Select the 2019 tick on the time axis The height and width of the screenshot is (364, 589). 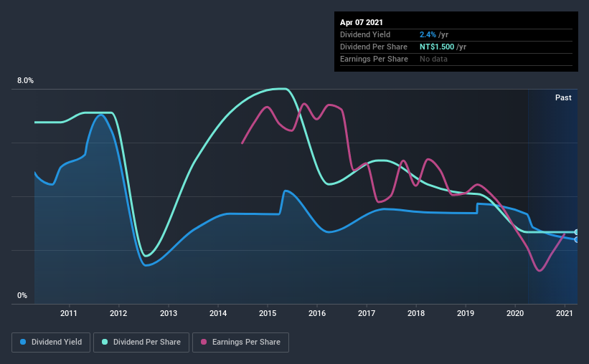(x=466, y=313)
